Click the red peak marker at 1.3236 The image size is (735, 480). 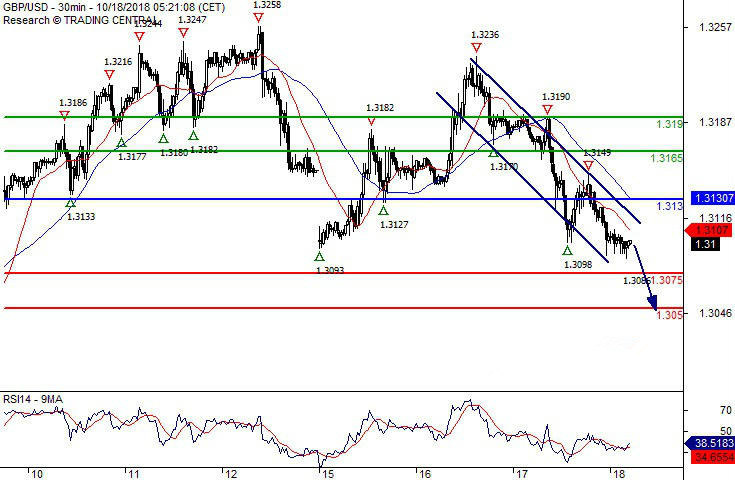pos(476,47)
